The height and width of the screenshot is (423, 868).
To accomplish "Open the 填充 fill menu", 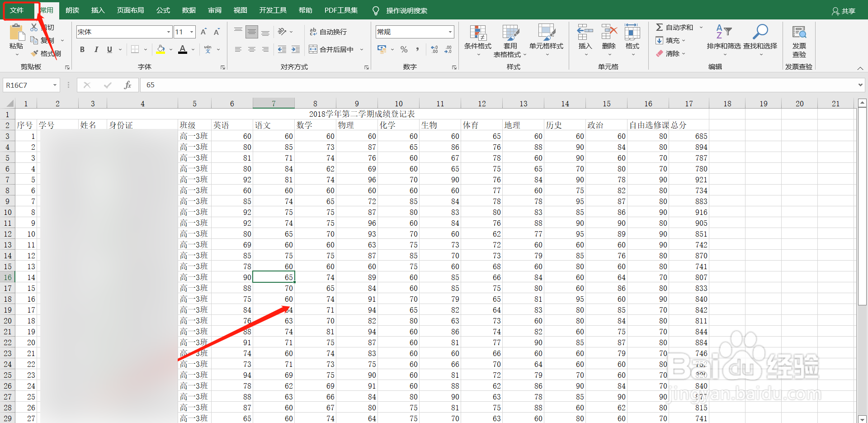I will 670,40.
